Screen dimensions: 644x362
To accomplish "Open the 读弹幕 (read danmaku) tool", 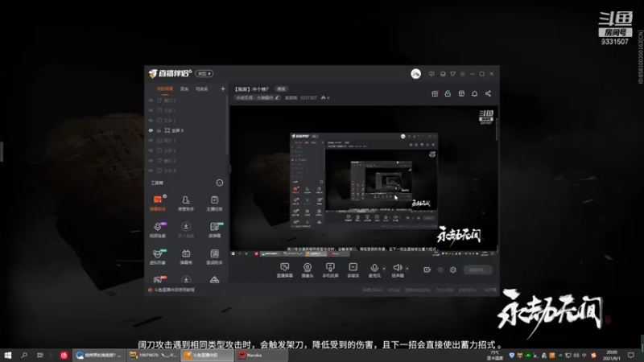I will 214,230.
